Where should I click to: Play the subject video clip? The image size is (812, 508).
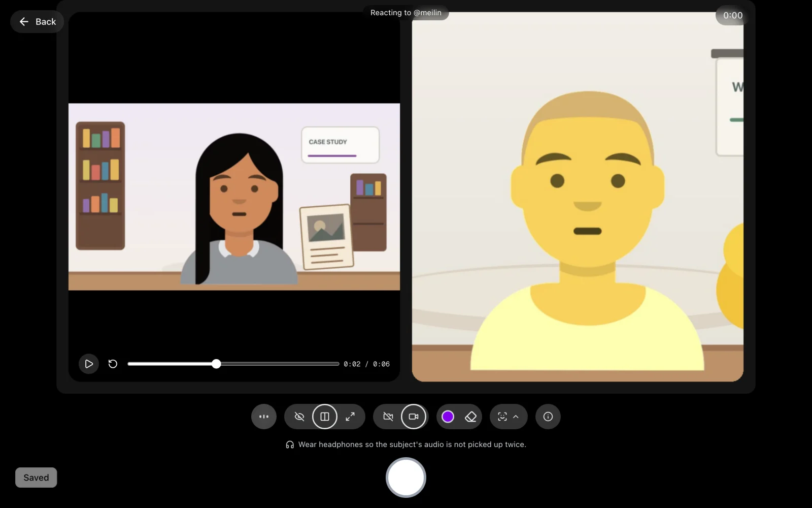point(89,364)
